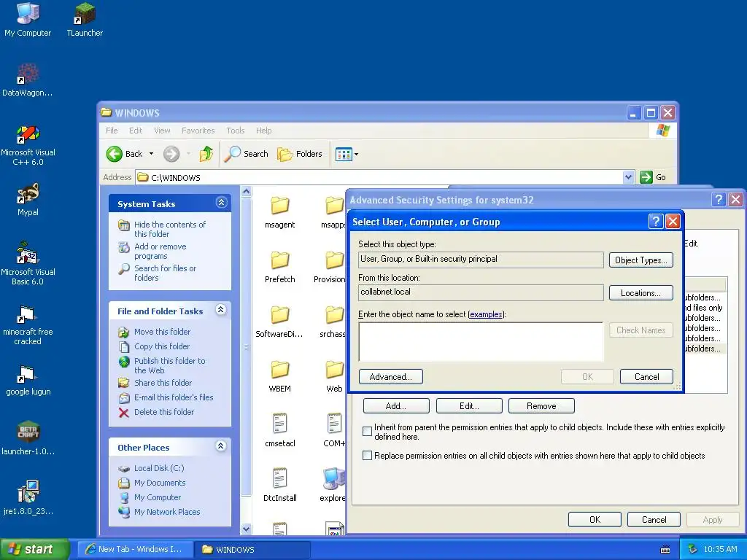This screenshot has height=560, width=747.
Task: Click Add or remove programs
Action: [160, 251]
